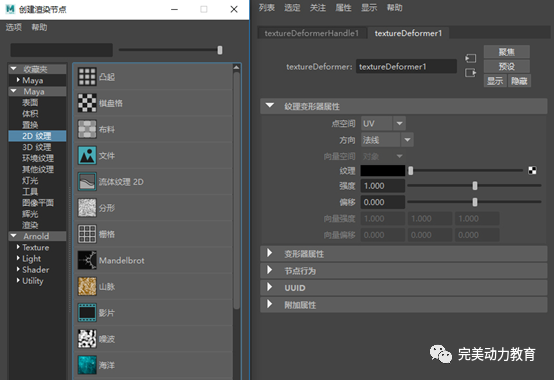The height and width of the screenshot is (380, 554).
Task: Click the checker map button beside 纹理 slider
Action: pyautogui.click(x=532, y=171)
